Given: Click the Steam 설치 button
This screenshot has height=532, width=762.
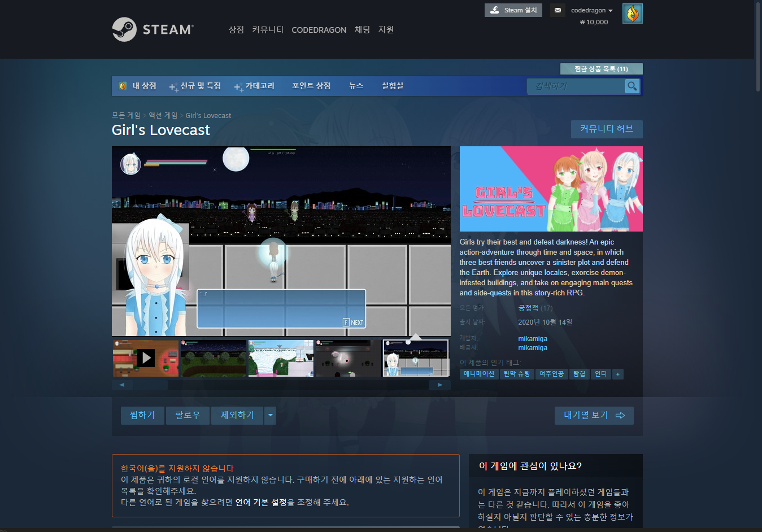Looking at the screenshot, I should (513, 10).
